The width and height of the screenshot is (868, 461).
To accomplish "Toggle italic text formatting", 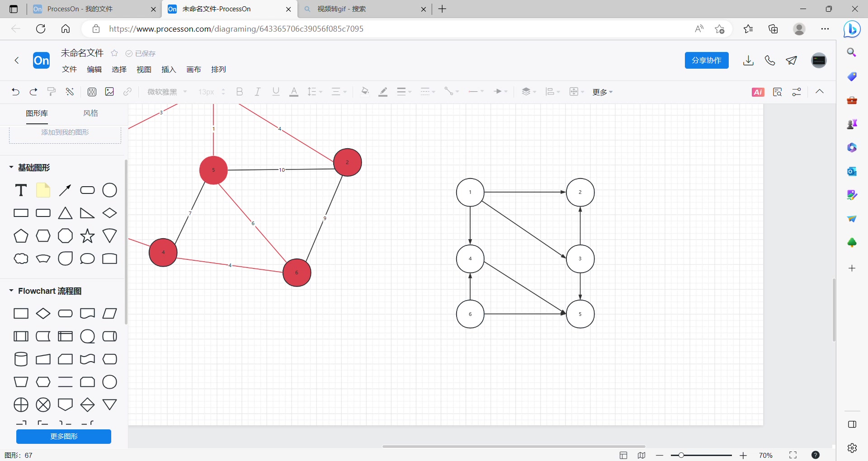I will [x=257, y=92].
